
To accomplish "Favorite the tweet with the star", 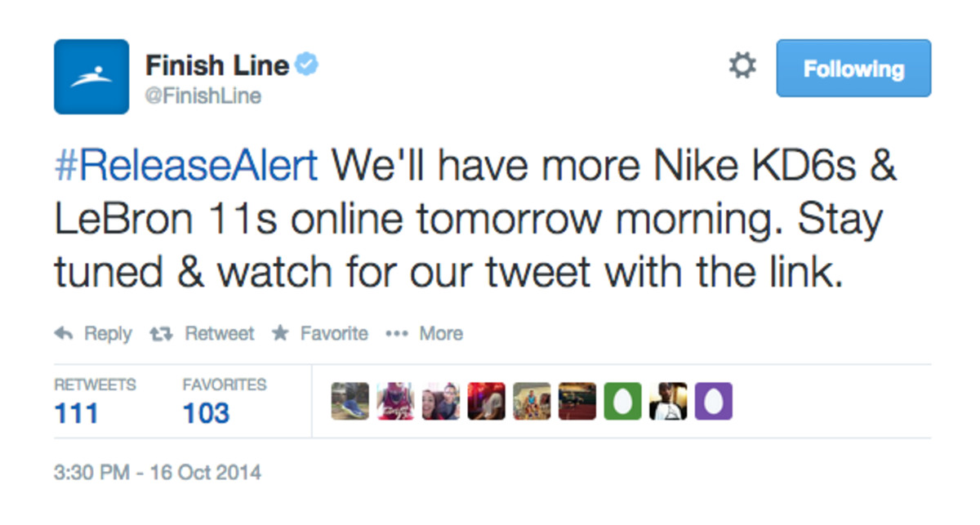I will pos(320,333).
